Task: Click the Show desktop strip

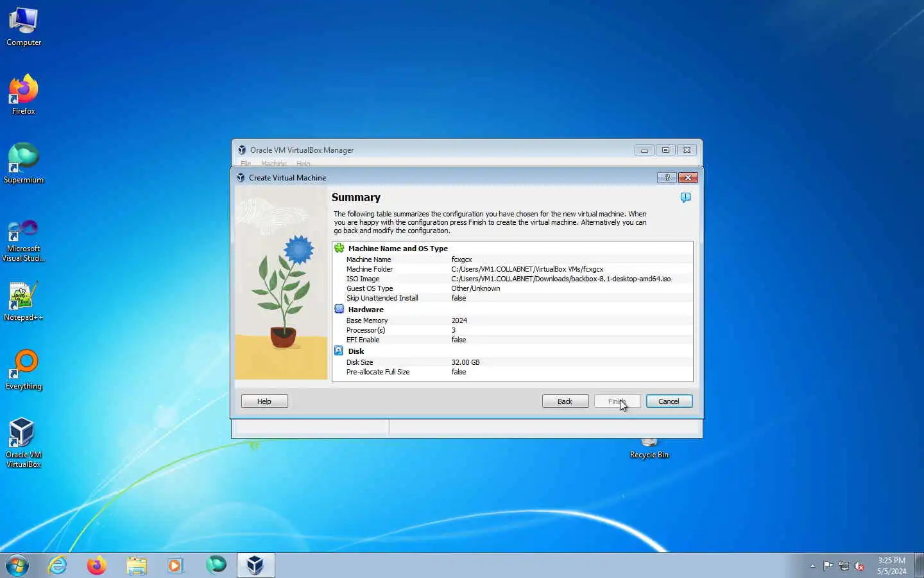Action: pos(919,565)
